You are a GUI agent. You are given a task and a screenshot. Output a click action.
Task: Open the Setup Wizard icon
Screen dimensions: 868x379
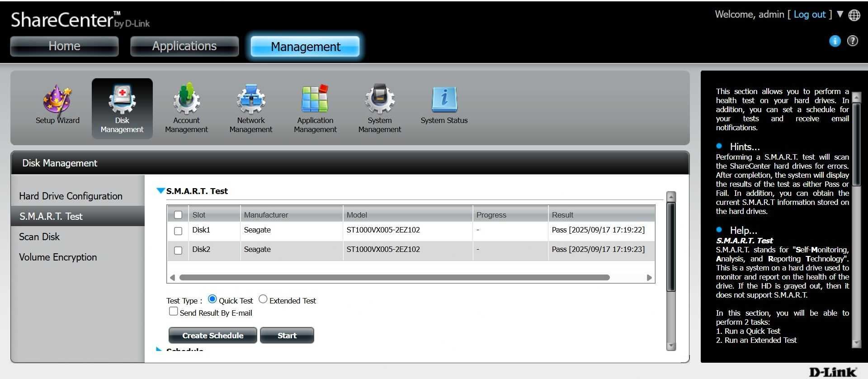(57, 105)
